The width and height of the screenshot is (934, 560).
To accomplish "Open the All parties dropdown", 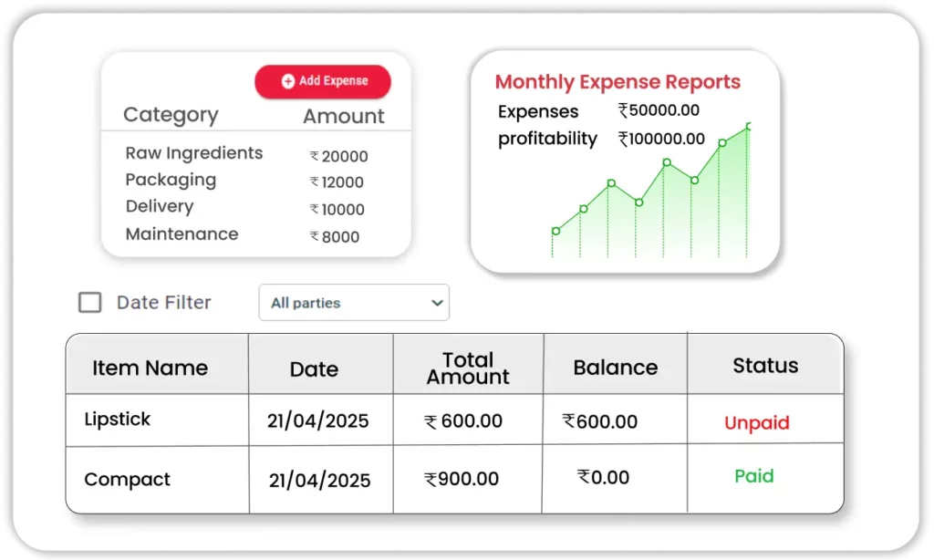I will pyautogui.click(x=354, y=303).
